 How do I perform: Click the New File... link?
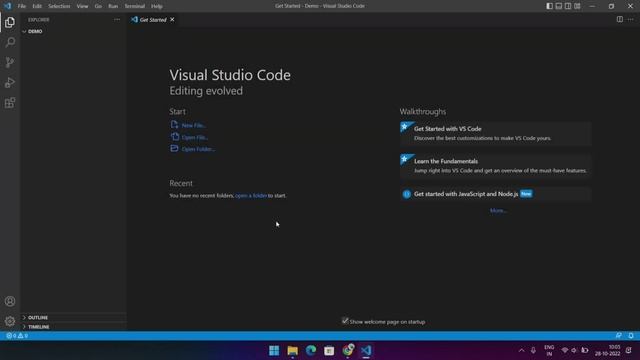(194, 125)
